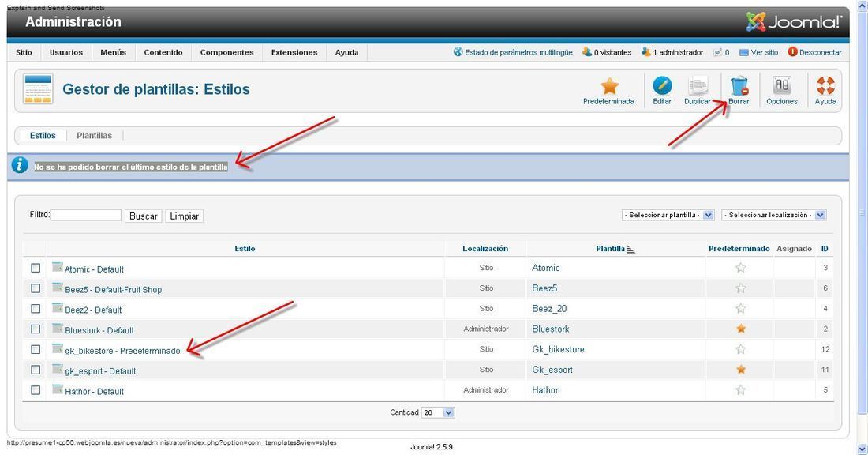
Task: Toggle default star for Hathor row
Action: click(741, 390)
